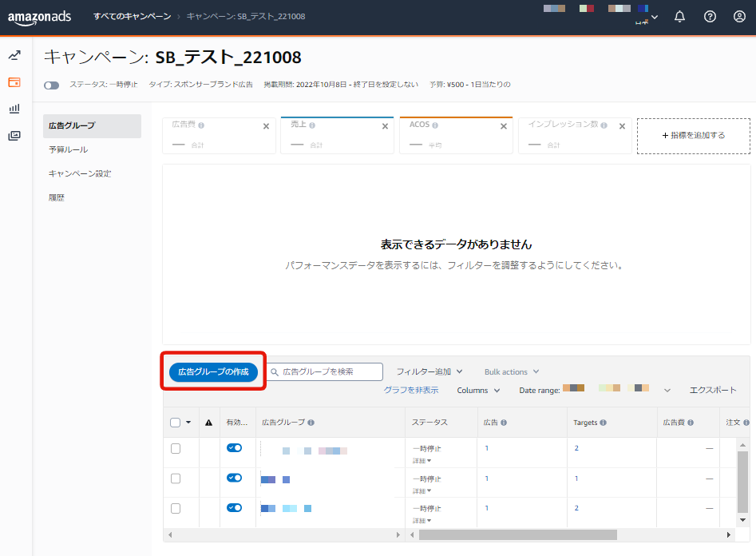
Task: Open the bar chart reports sidebar icon
Action: click(x=14, y=109)
